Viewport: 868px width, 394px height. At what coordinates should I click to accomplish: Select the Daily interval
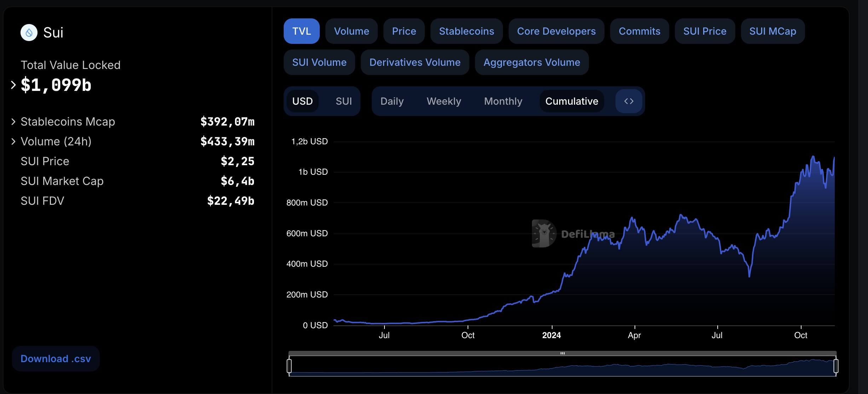(x=392, y=101)
